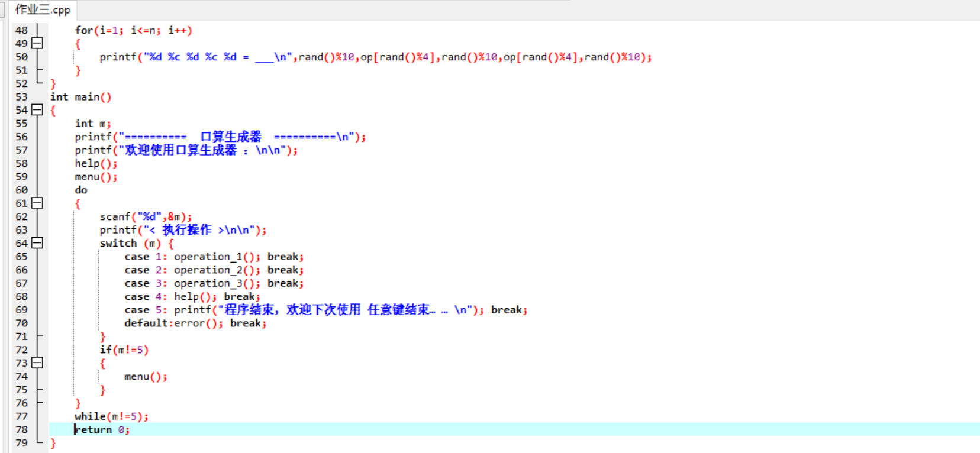This screenshot has height=453, width=980.
Task: Click the "for(i=1; i<=n; i++)" statement
Action: pos(134,30)
